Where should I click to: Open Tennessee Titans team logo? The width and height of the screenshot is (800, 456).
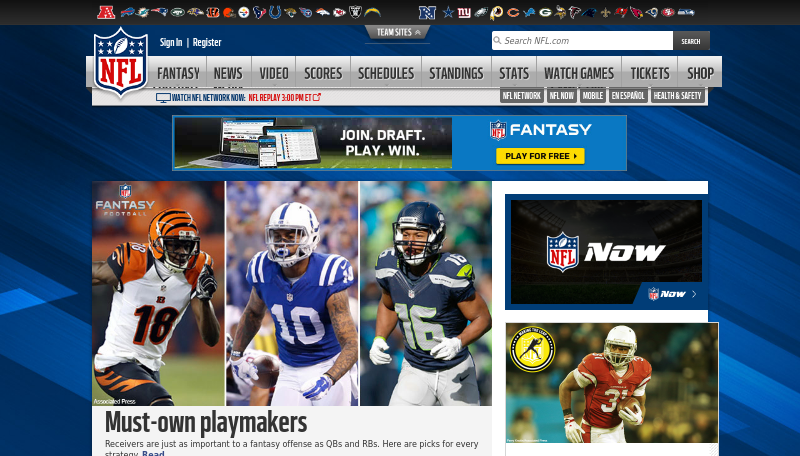306,12
